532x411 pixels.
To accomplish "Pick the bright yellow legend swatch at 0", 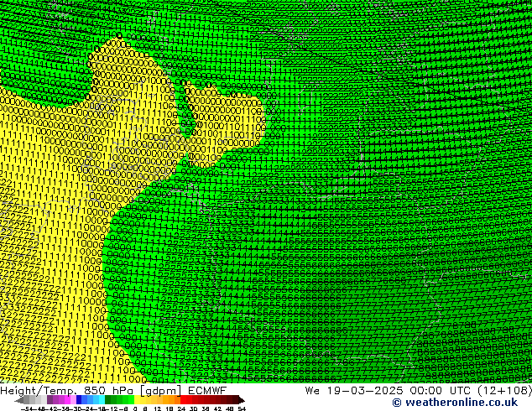I will tap(137, 400).
